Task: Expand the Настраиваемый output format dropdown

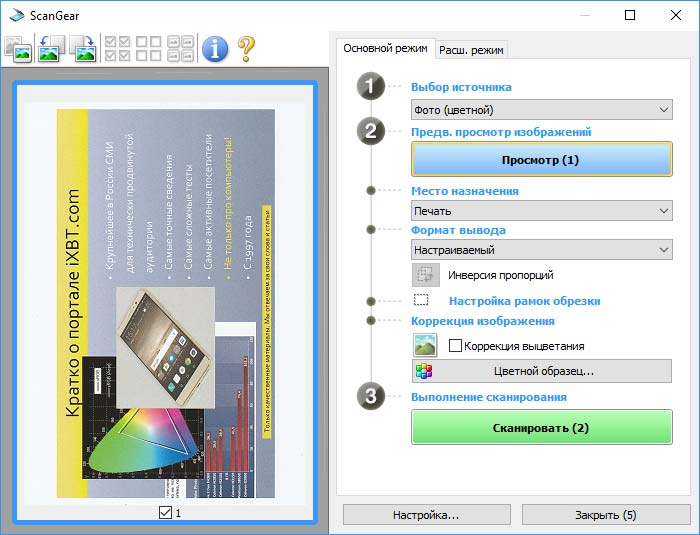Action: click(x=542, y=250)
